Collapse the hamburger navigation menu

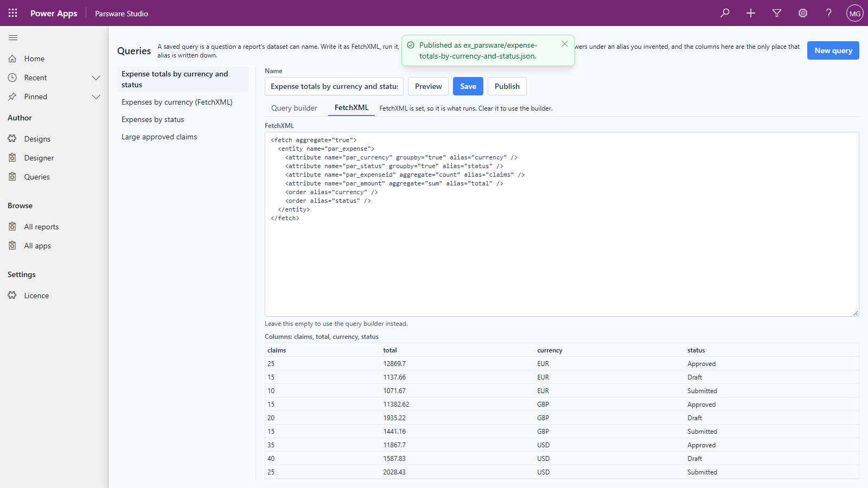[13, 37]
